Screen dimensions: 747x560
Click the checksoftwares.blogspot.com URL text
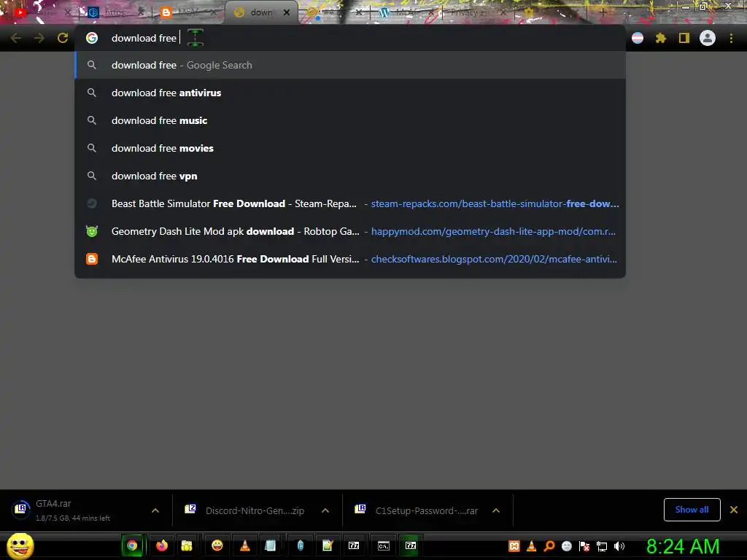494,259
